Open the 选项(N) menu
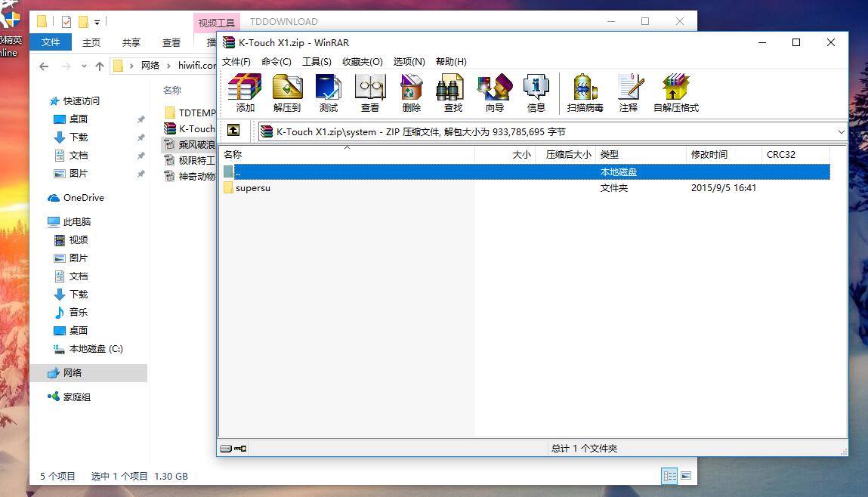Screen dimensions: 868x497 (409, 62)
